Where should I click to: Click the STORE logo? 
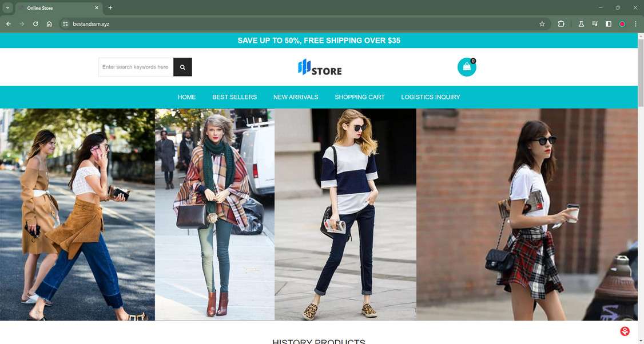pos(320,68)
